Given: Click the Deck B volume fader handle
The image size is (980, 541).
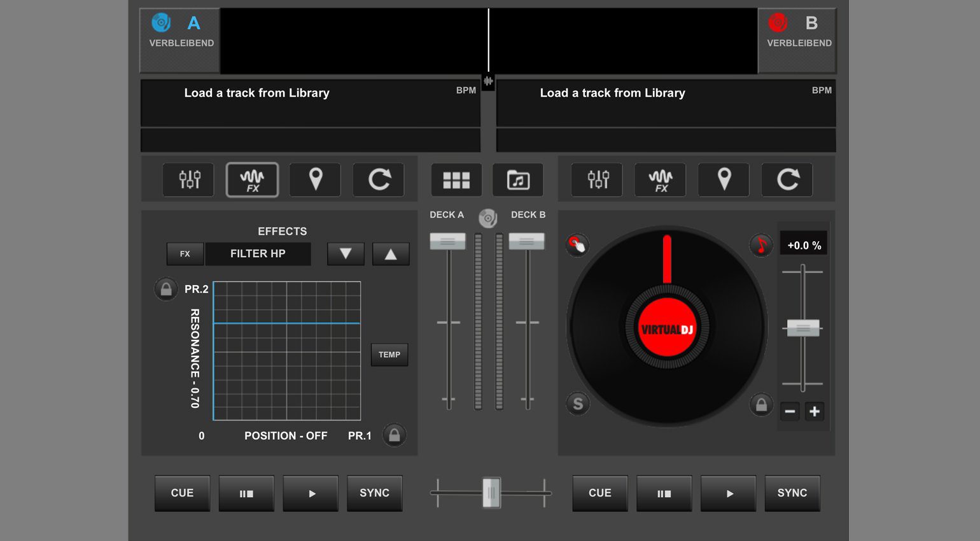Looking at the screenshot, I should [x=526, y=241].
